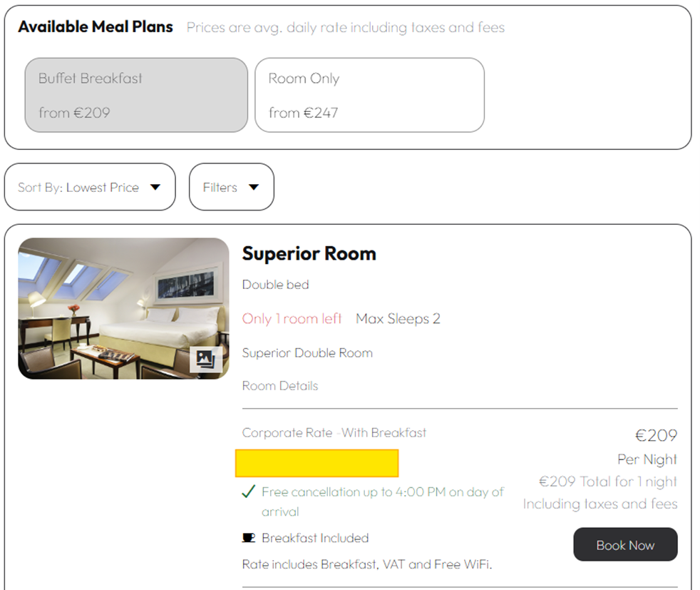Click the green checkmark next to free cancellation

(249, 492)
